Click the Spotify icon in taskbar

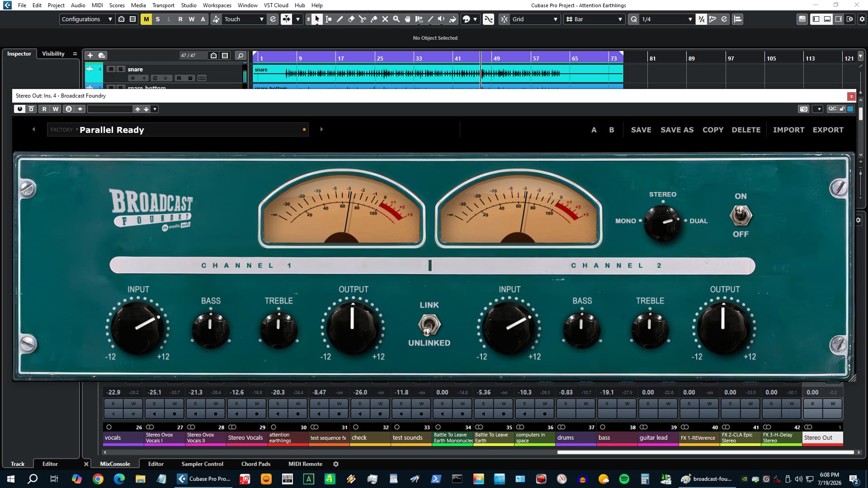point(624,479)
